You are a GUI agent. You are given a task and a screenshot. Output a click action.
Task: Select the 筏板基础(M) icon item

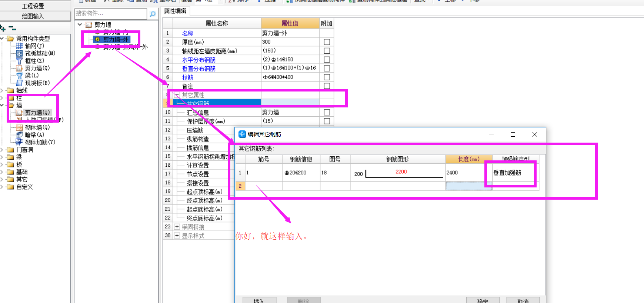click(x=19, y=53)
